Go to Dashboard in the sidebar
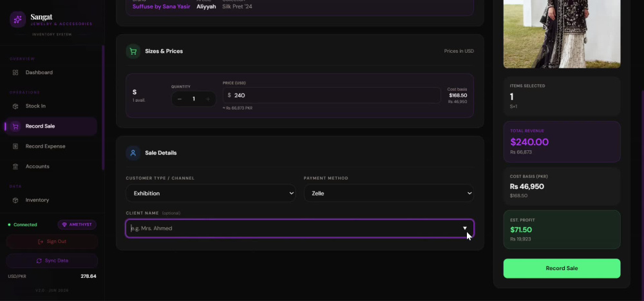 [x=51, y=72]
